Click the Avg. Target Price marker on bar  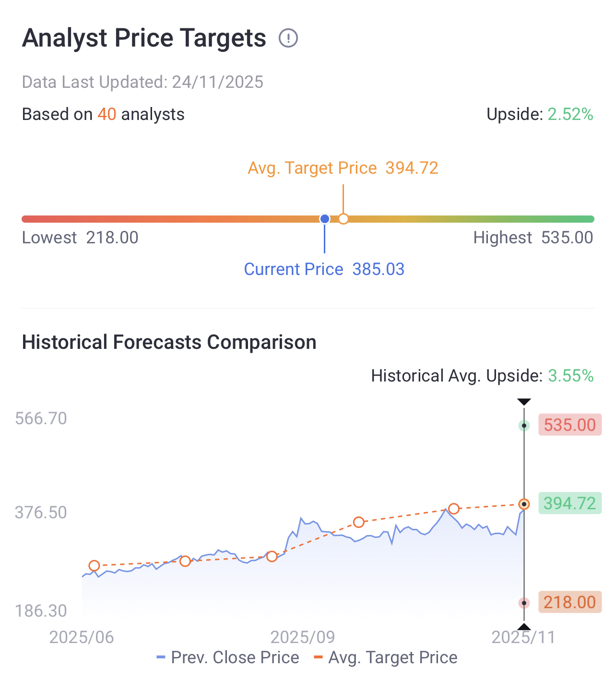pos(344,219)
